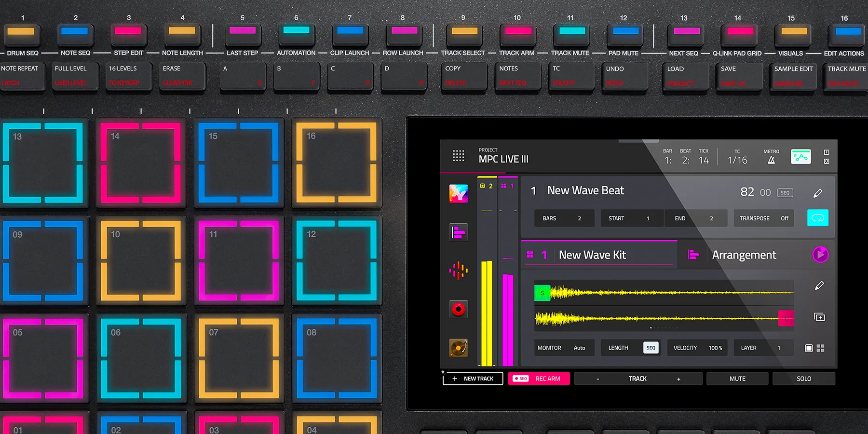Open the turntable sampling icon
The height and width of the screenshot is (434, 868).
[x=458, y=348]
